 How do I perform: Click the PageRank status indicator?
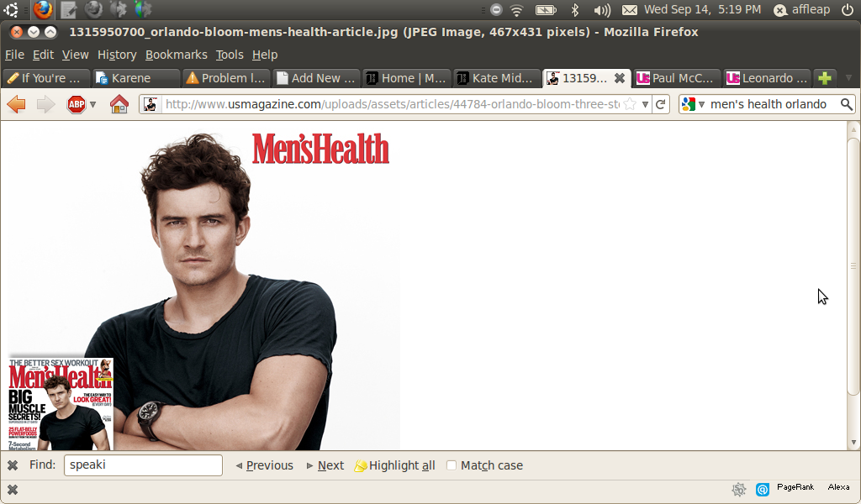(795, 487)
